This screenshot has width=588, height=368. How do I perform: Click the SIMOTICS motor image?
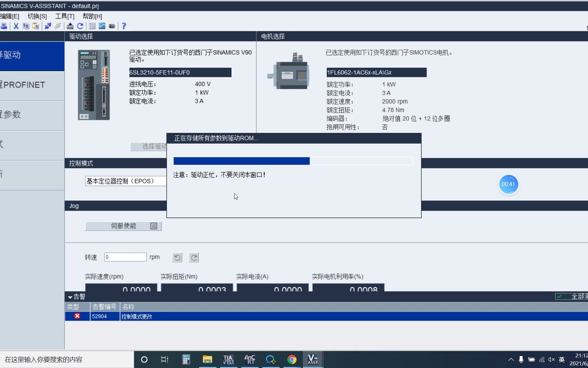pyautogui.click(x=289, y=71)
